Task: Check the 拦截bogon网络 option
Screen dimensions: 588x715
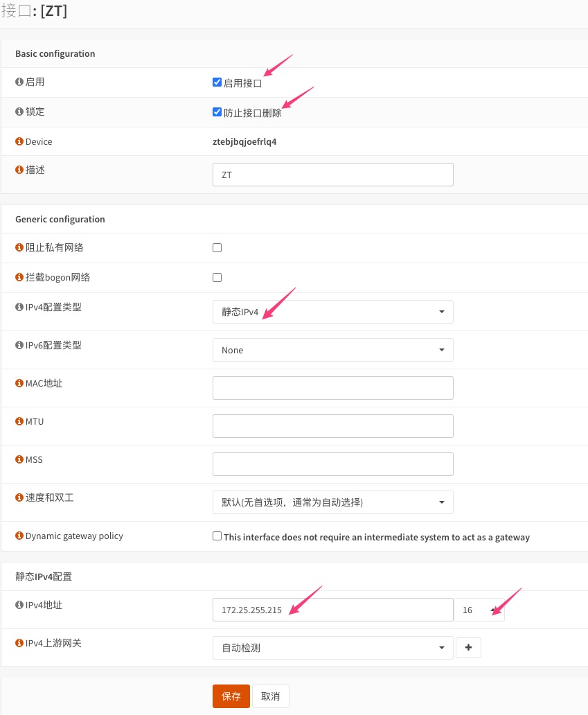Action: coord(217,277)
